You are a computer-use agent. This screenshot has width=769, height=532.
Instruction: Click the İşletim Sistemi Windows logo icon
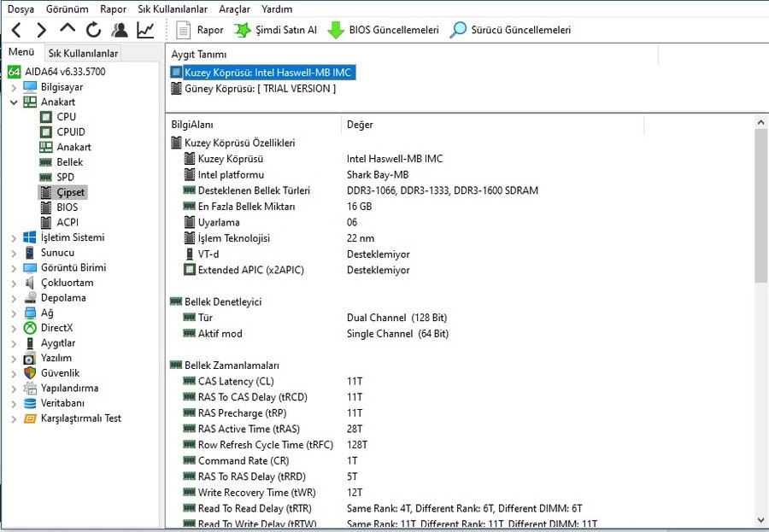click(30, 237)
